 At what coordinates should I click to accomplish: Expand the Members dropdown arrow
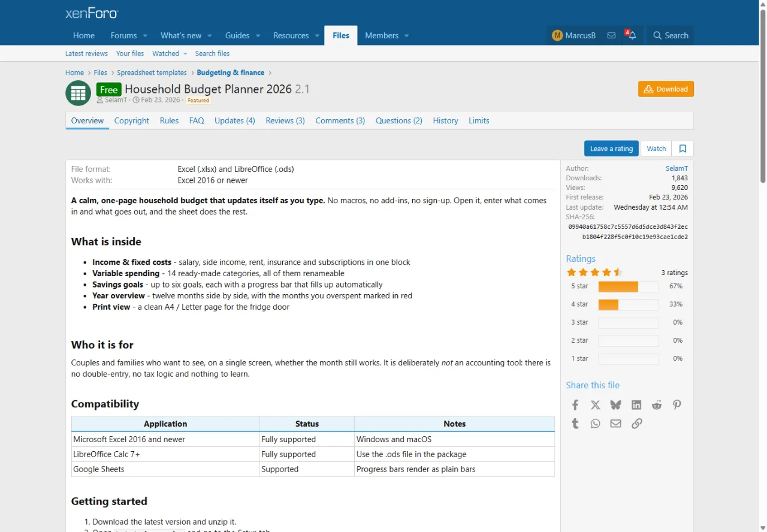pos(406,36)
